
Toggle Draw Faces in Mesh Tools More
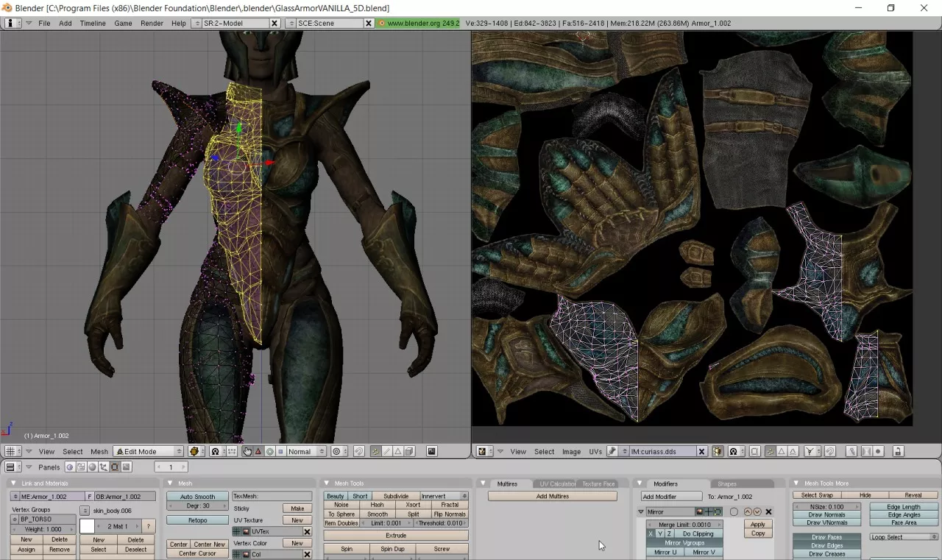coord(826,537)
